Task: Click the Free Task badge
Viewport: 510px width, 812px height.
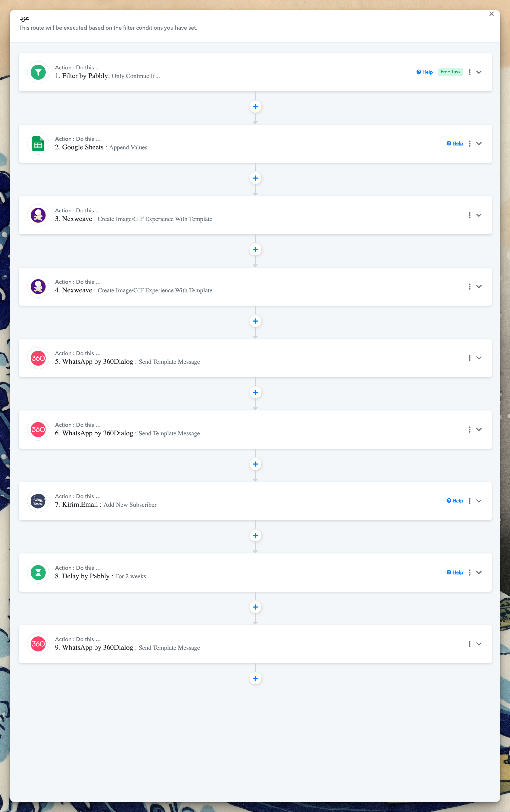Action: coord(450,72)
